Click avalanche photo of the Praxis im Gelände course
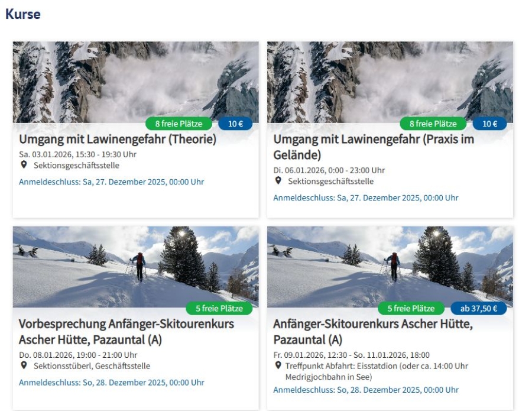Screen dimensions: 532x411 [x=390, y=82]
